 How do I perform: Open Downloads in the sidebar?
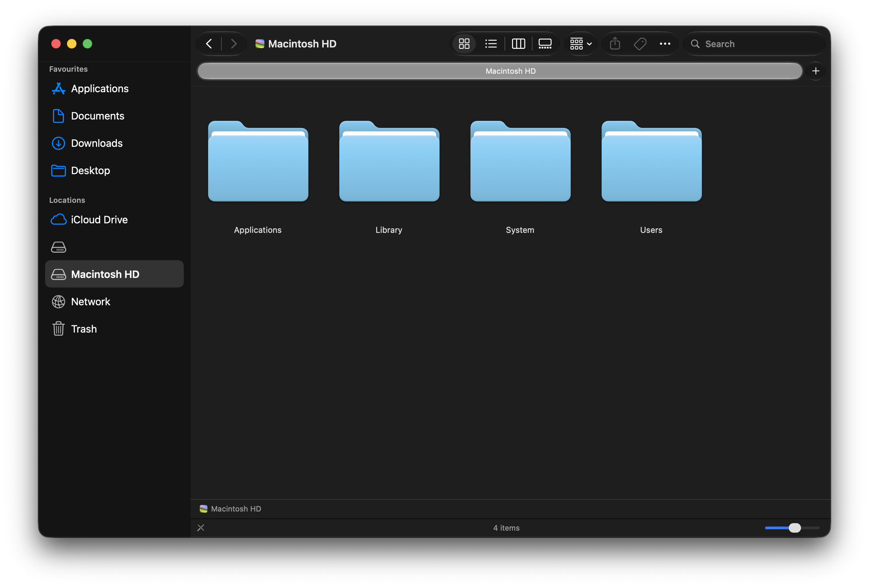click(114, 143)
